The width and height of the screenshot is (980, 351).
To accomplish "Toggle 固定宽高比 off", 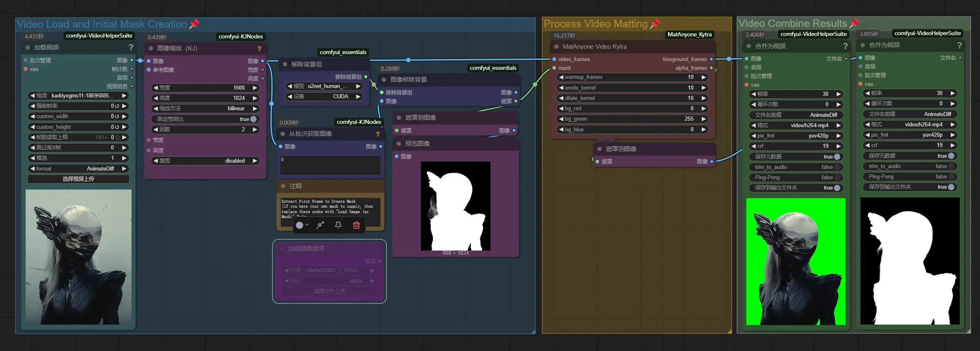I will 206,119.
